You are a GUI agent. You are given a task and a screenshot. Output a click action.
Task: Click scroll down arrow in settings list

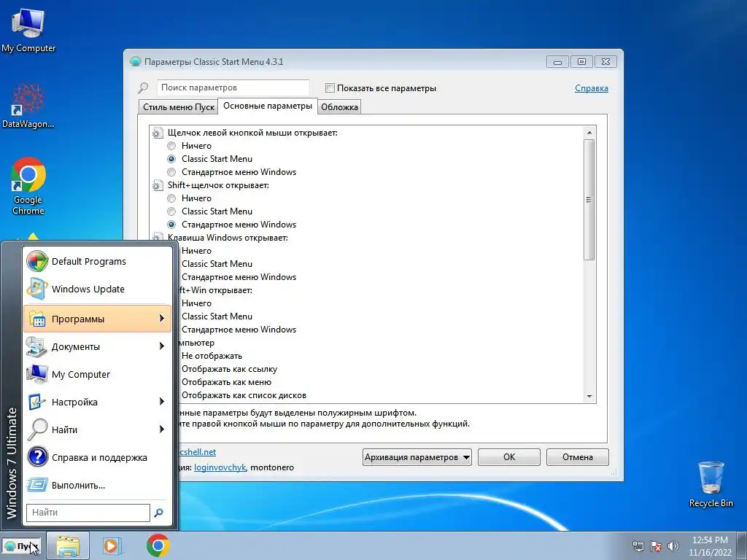[x=589, y=396]
